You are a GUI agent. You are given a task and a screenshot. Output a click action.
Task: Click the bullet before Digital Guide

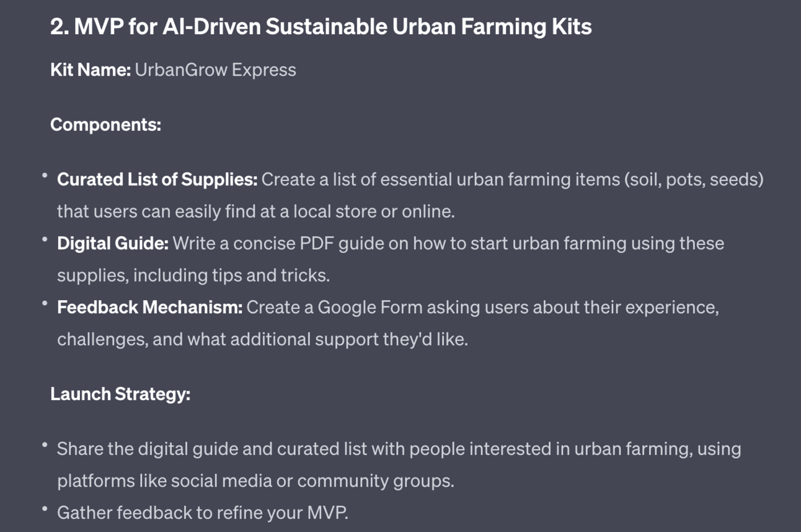pos(45,239)
